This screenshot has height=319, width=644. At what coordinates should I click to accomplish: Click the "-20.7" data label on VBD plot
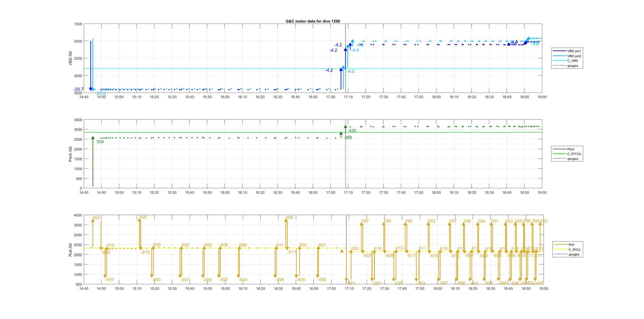(x=78, y=89)
